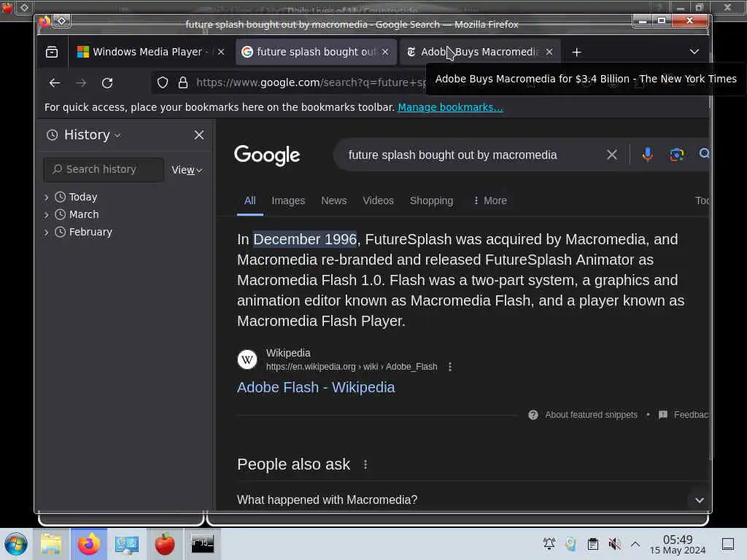Screen dimensions: 747x560
Task: Click the Wikipedia en.wikipedia.org result URL
Action: coord(352,367)
